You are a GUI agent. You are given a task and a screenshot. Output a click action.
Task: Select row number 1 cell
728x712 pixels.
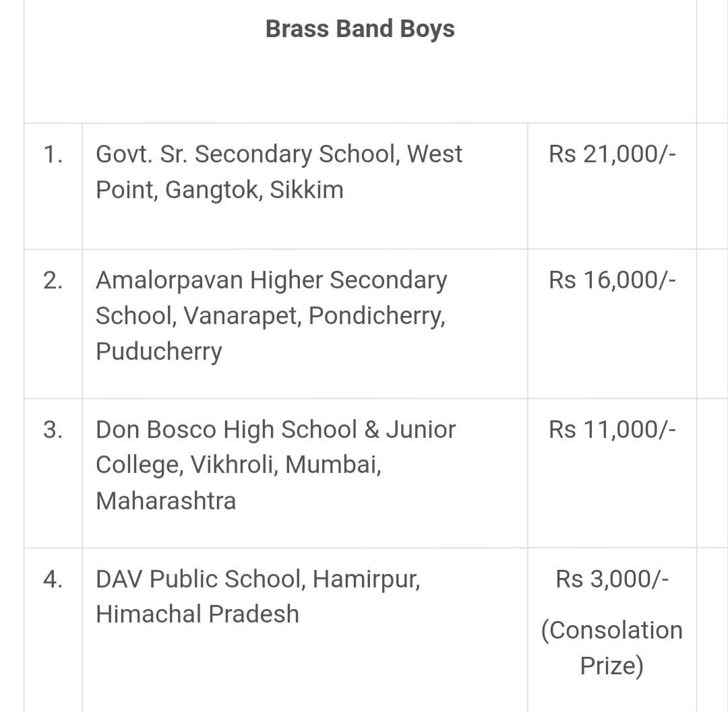tap(53, 154)
